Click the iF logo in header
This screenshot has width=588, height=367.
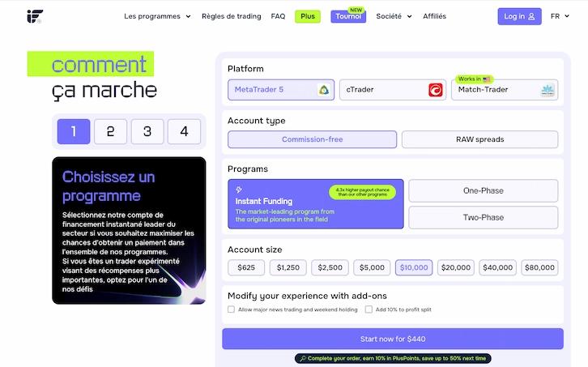coord(35,16)
